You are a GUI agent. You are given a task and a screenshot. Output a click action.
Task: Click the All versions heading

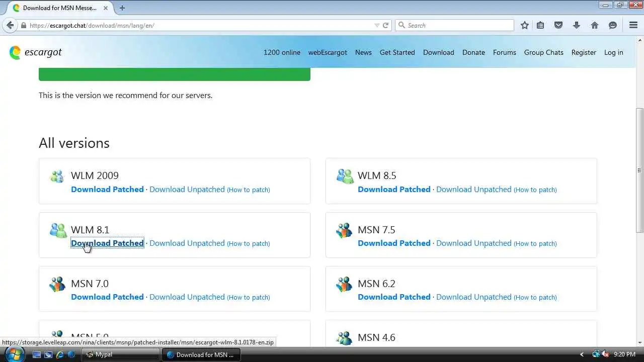[74, 143]
